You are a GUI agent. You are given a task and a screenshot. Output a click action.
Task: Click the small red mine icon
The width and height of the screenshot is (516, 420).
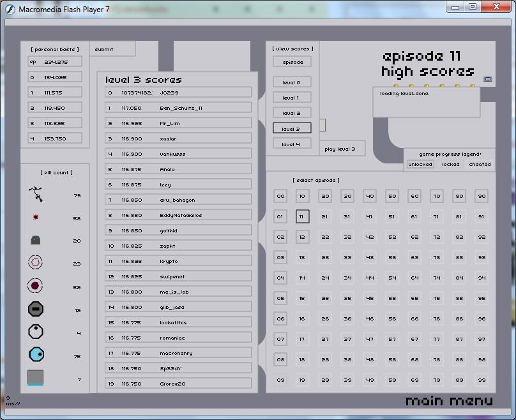[36, 218]
